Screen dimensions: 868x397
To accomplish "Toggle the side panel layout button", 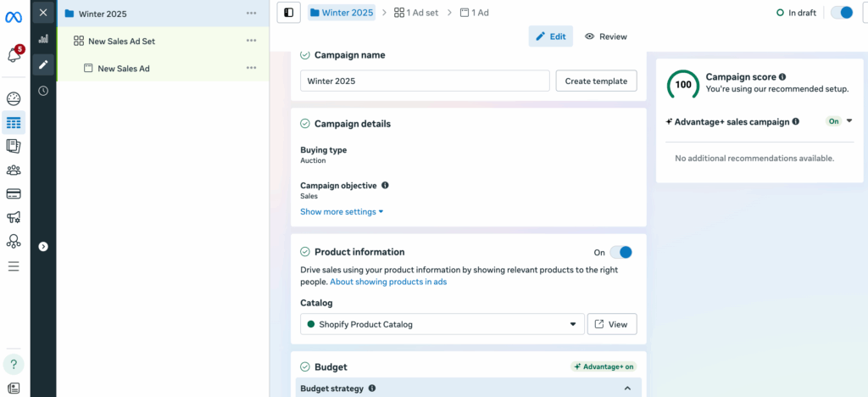I will 289,13.
